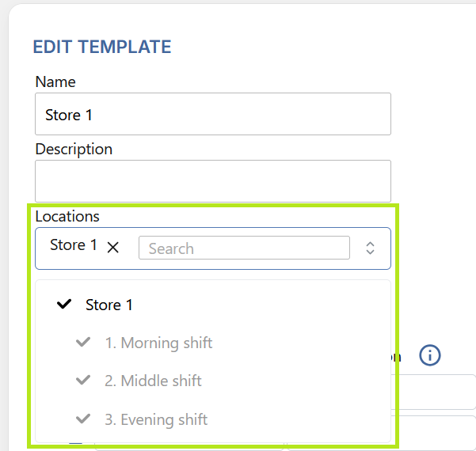Click the Description label

point(74,150)
